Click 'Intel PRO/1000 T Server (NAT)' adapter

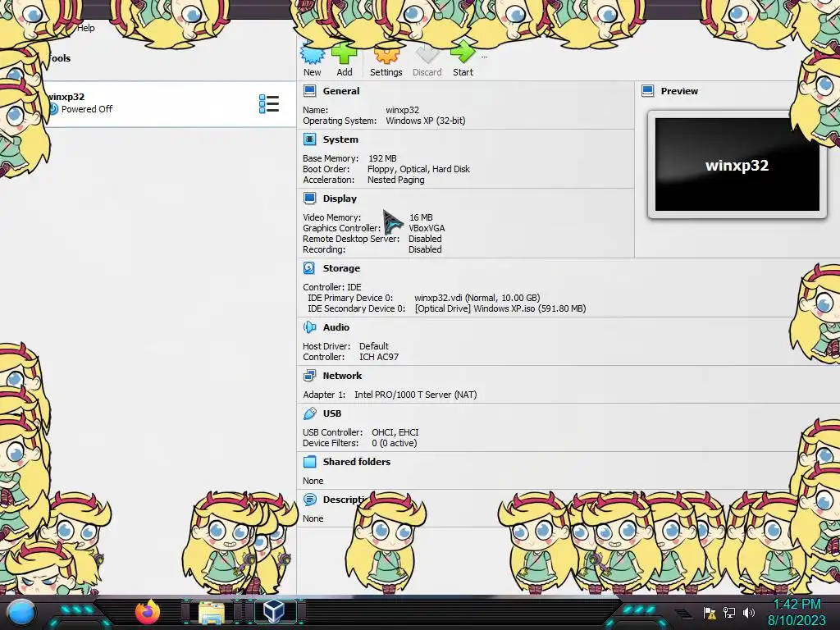pyautogui.click(x=415, y=395)
